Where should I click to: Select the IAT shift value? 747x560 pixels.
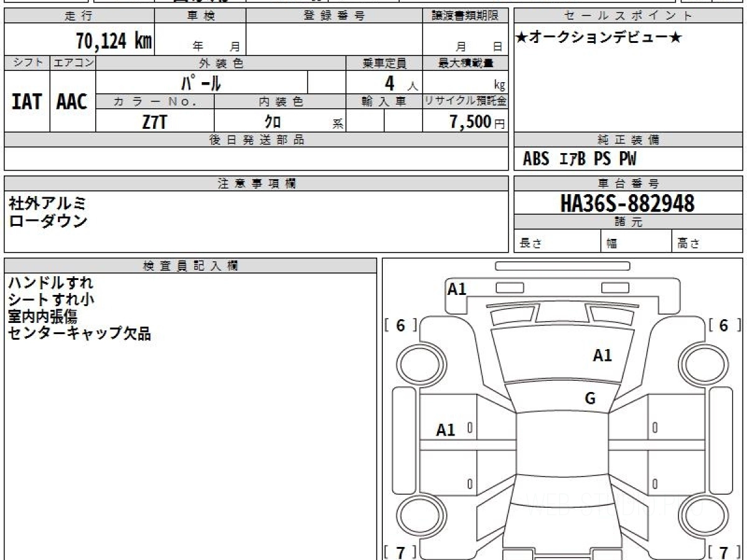coord(27,102)
